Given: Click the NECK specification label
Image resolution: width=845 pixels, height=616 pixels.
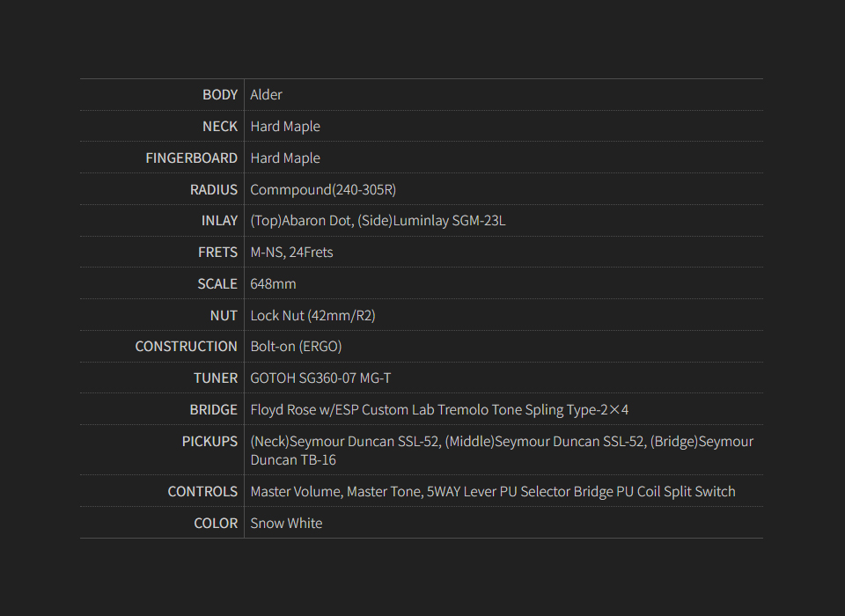Looking at the screenshot, I should click(x=220, y=127).
